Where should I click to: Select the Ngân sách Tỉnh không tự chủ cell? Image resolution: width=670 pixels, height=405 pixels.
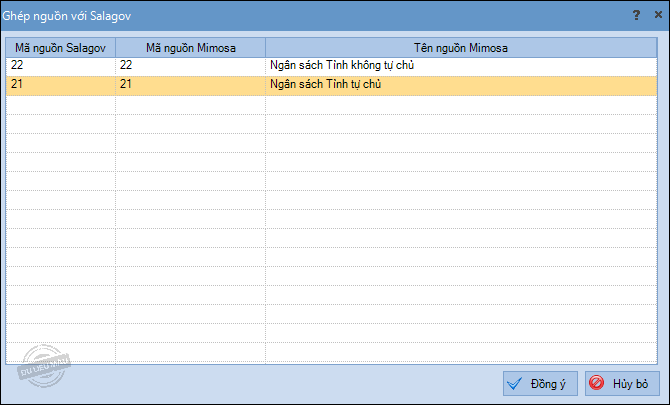click(x=461, y=67)
